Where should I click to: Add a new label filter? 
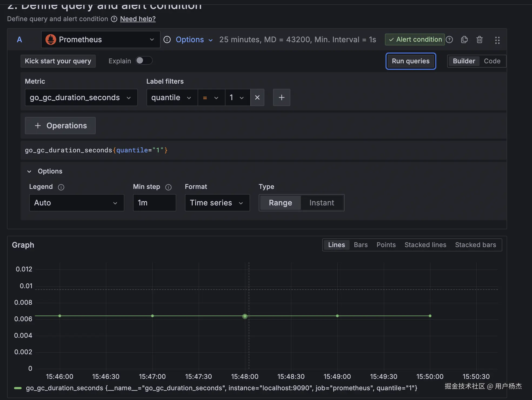tap(281, 97)
